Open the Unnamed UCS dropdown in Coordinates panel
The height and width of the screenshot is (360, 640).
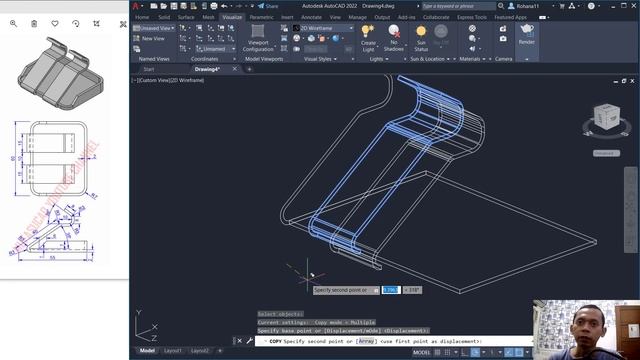216,49
